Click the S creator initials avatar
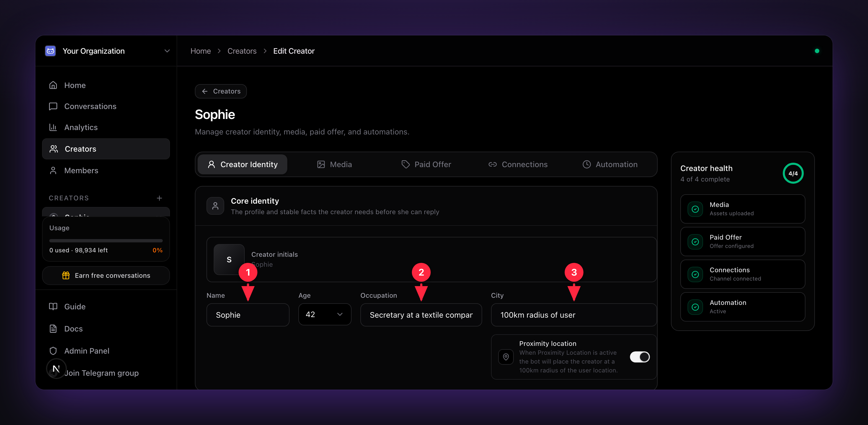This screenshot has width=868, height=425. (x=229, y=259)
